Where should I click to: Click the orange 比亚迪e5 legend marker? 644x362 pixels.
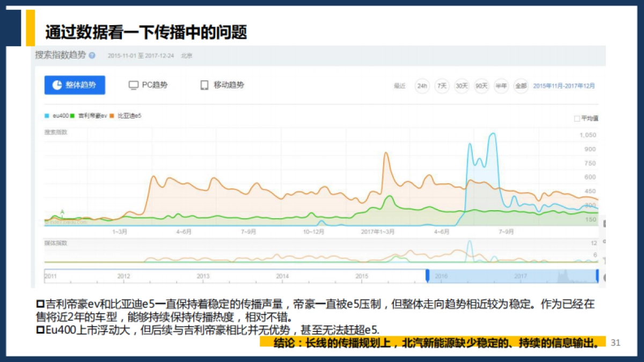pos(111,115)
